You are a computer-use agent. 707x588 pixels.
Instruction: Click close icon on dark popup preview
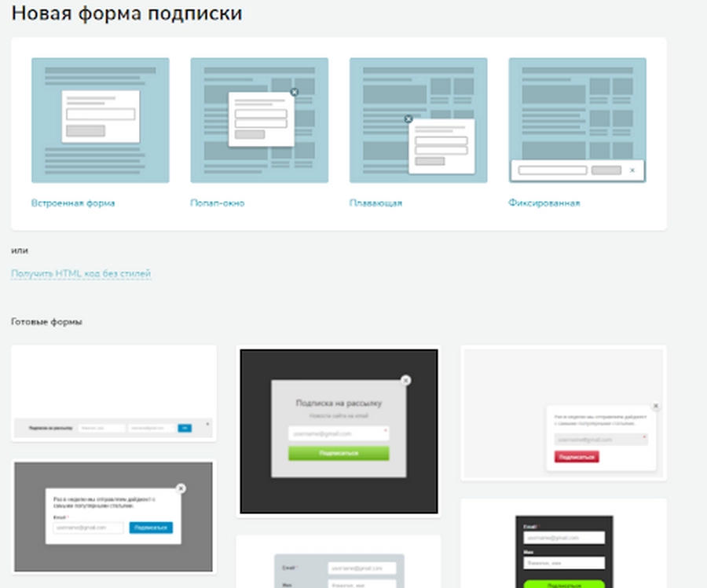click(405, 380)
